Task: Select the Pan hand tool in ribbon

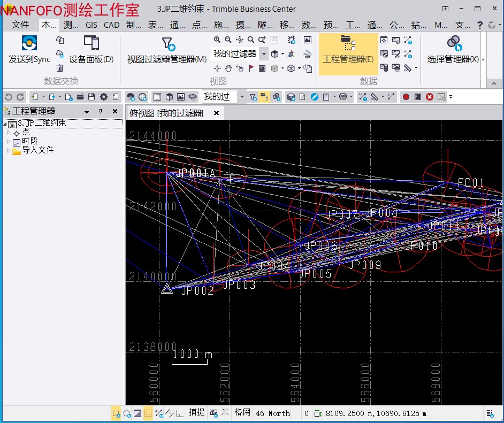Action: 228,68
